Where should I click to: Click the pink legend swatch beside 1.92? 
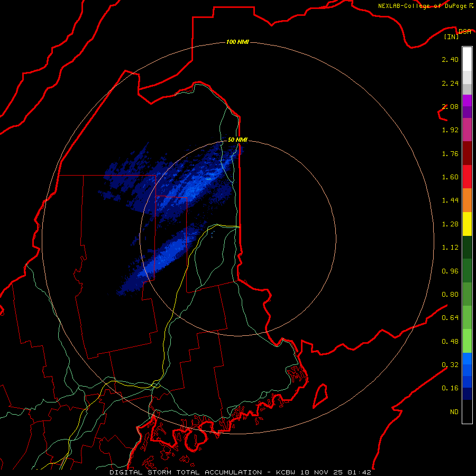tap(467, 130)
